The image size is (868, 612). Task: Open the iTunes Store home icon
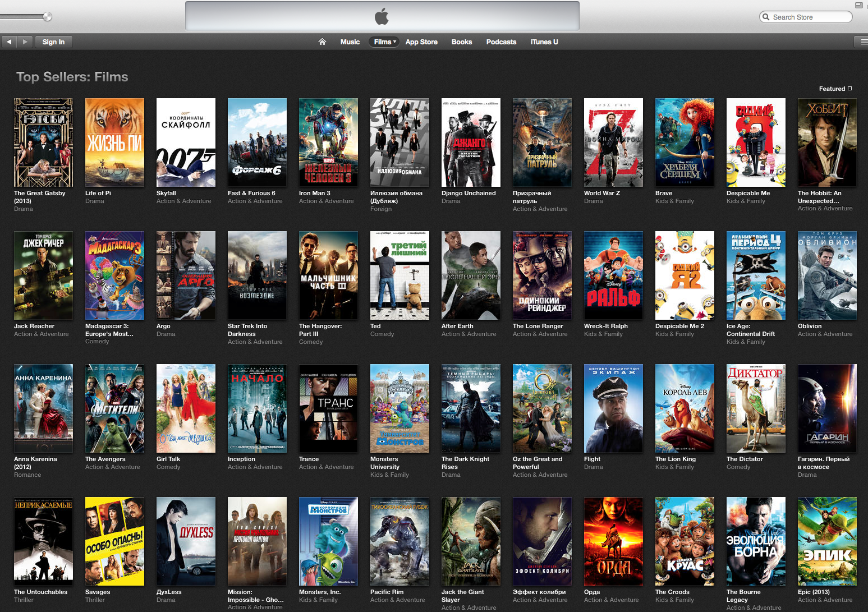click(x=322, y=42)
